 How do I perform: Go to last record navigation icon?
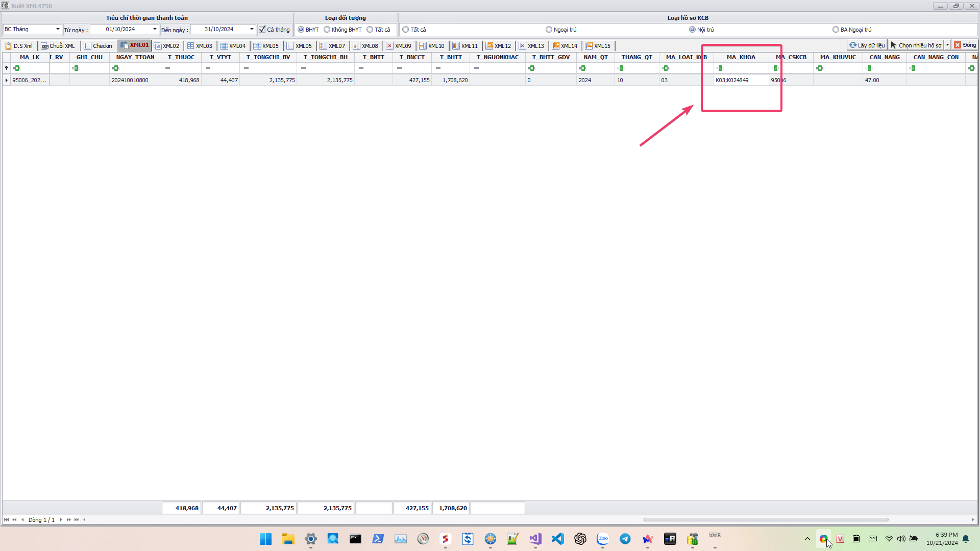pyautogui.click(x=77, y=520)
